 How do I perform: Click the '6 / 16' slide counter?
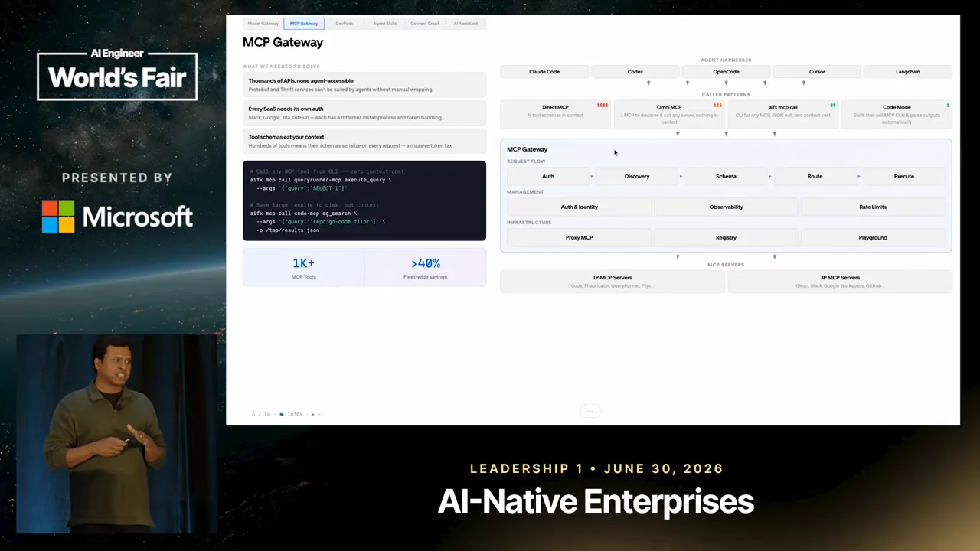pyautogui.click(x=261, y=414)
